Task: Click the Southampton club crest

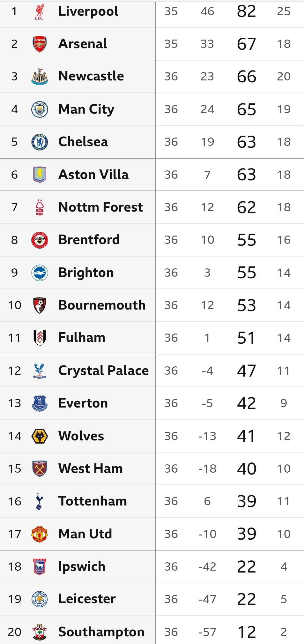Action: coord(40,632)
